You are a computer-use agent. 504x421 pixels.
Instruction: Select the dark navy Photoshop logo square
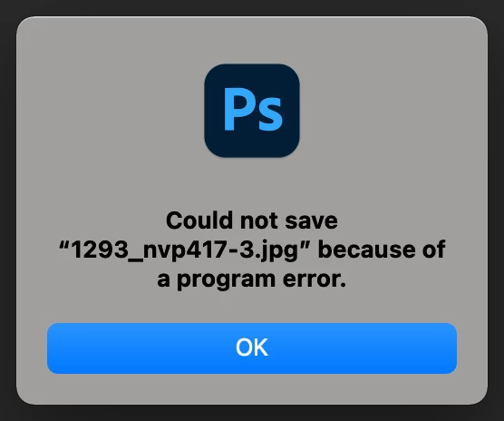pos(252,111)
